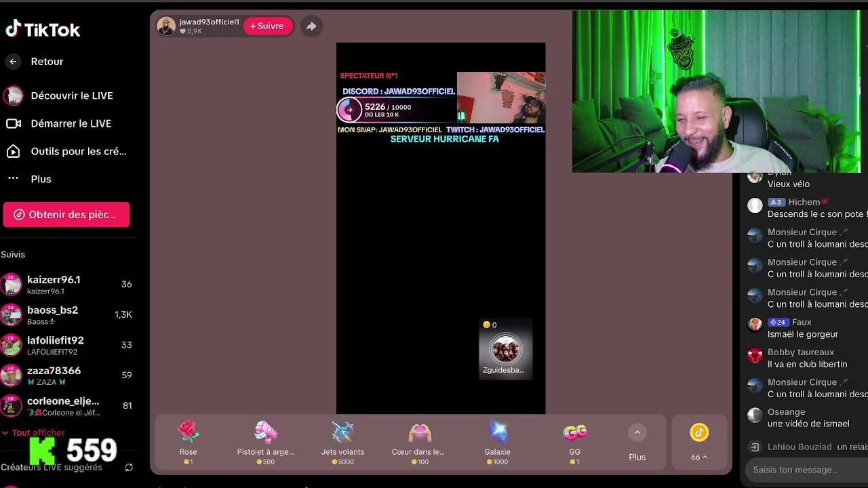Share the live stream
The image size is (868, 488).
pos(311,26)
